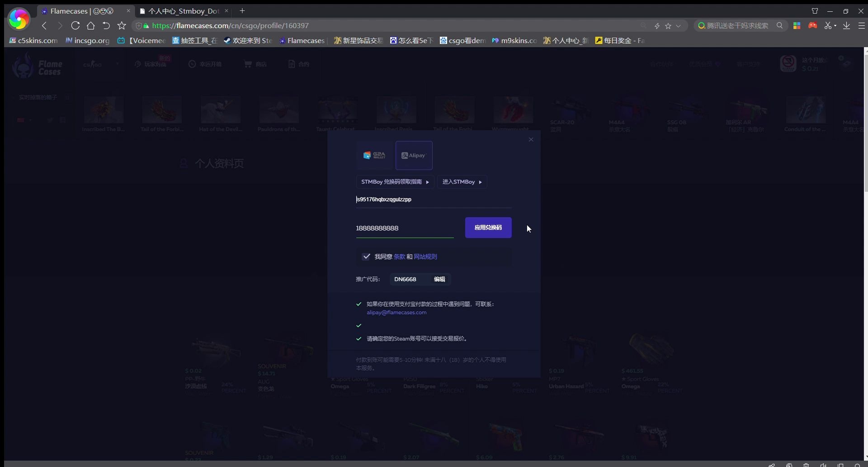
Task: Open the 新星饰品交易 bookmark
Action: 359,41
